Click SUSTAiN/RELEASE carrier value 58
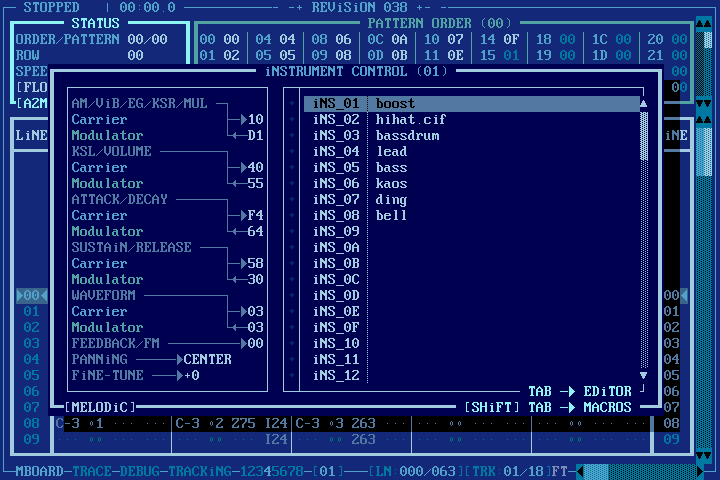Viewport: 720px width, 480px height. point(256,264)
